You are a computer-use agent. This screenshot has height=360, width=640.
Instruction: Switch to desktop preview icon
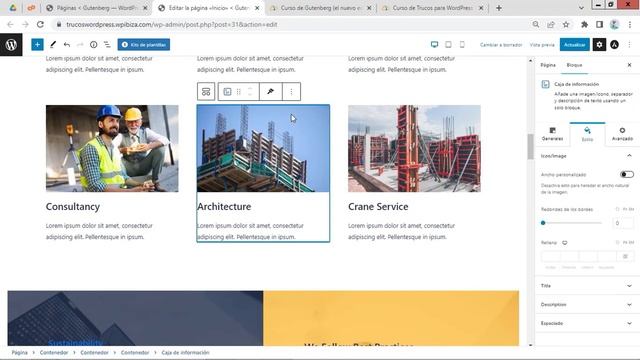tap(434, 44)
